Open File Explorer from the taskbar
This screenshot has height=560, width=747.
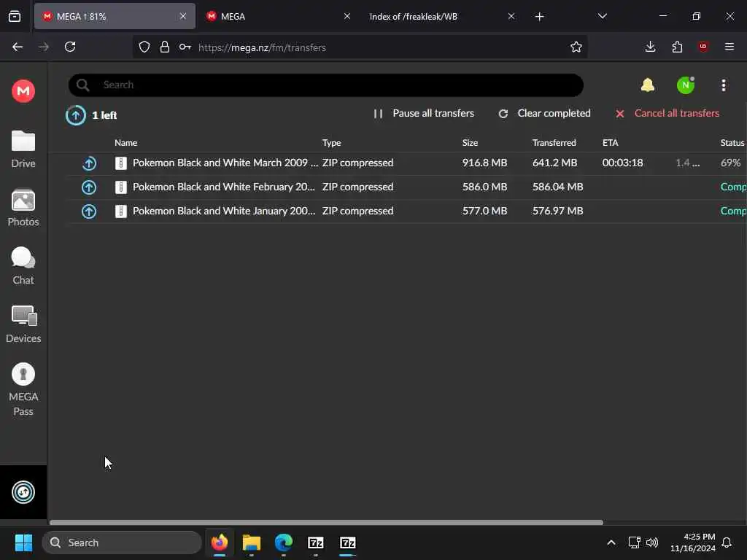point(252,542)
